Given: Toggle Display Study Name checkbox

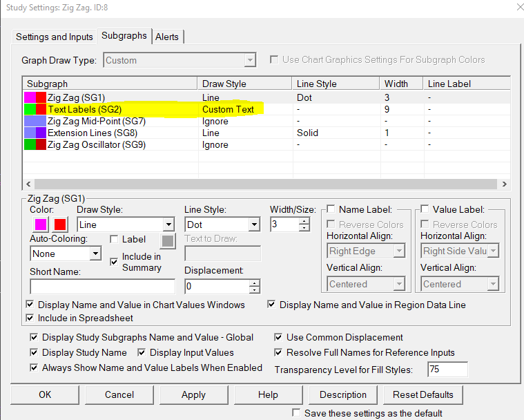Looking at the screenshot, I should [34, 352].
